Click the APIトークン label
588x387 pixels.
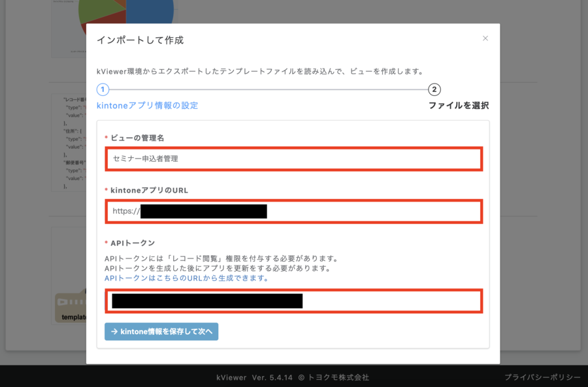(x=133, y=243)
